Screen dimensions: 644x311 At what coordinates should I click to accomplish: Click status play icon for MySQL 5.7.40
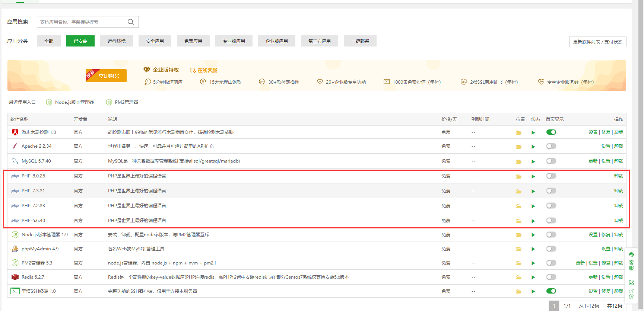(x=533, y=161)
